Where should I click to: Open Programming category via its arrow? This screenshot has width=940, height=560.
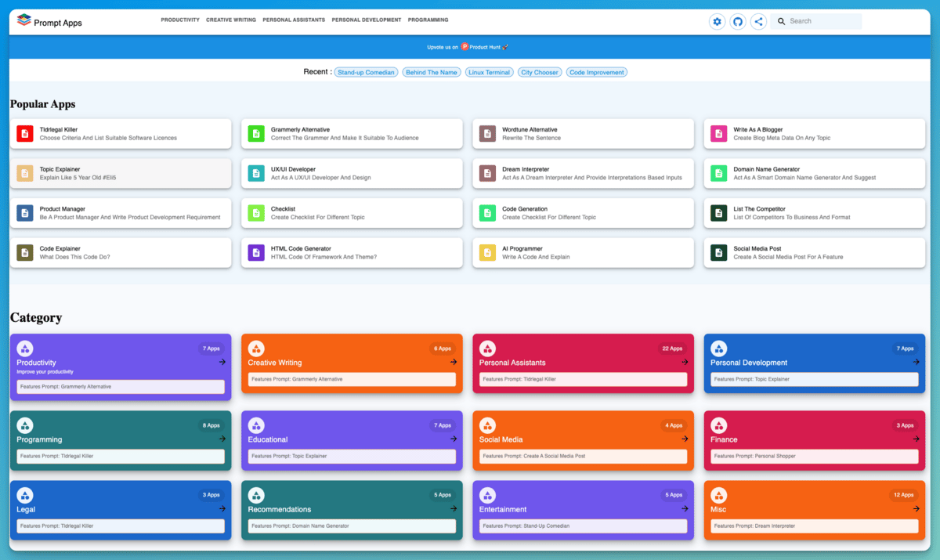222,439
